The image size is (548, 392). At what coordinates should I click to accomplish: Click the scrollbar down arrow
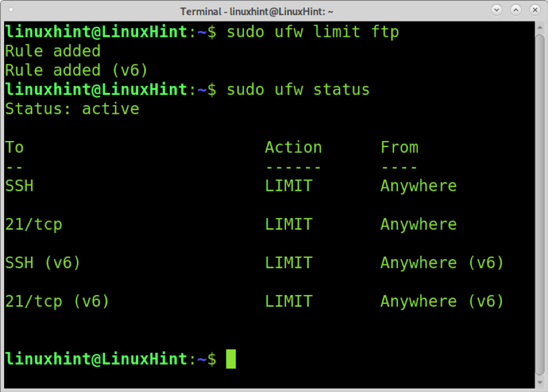pos(540,383)
